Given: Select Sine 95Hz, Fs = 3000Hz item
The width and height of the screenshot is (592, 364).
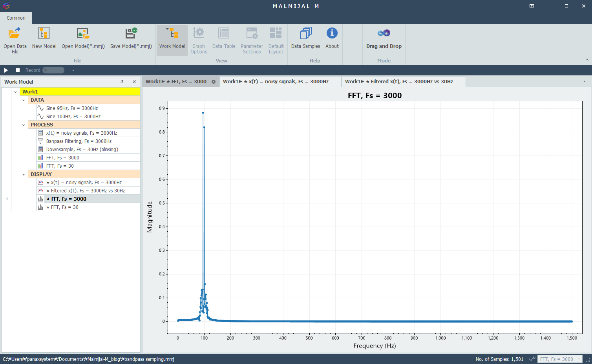Looking at the screenshot, I should [x=88, y=108].
